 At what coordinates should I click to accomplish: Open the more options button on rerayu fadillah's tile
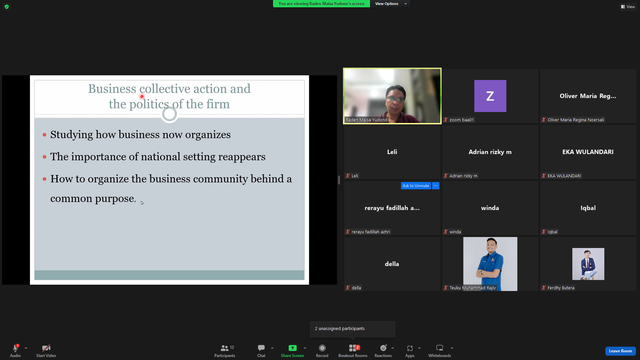pos(436,186)
